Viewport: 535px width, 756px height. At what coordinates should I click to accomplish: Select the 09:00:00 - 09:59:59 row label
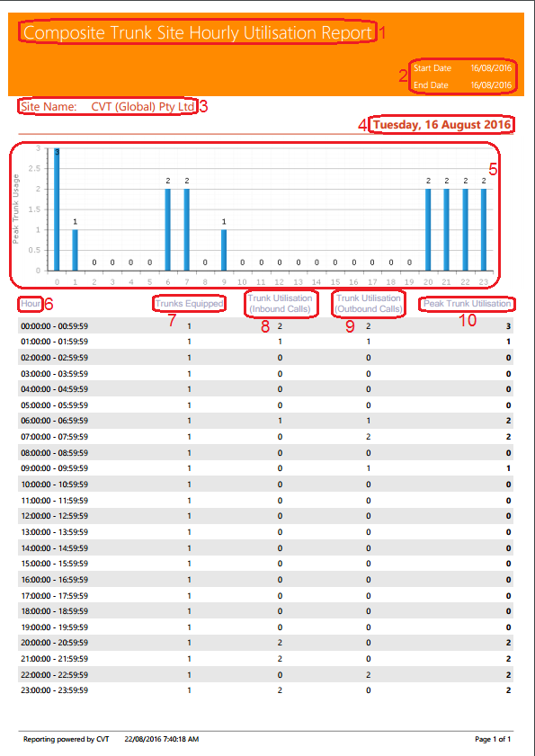55,468
